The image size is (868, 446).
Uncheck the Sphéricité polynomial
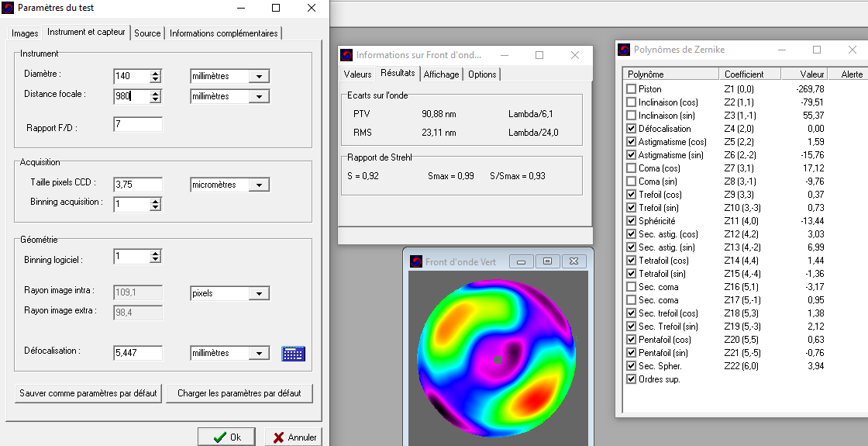pyautogui.click(x=631, y=221)
